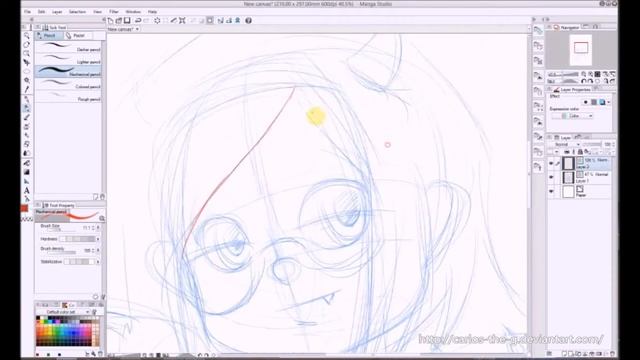The image size is (640, 360).
Task: Click the New canvas toolbar icon
Action: coord(111,20)
